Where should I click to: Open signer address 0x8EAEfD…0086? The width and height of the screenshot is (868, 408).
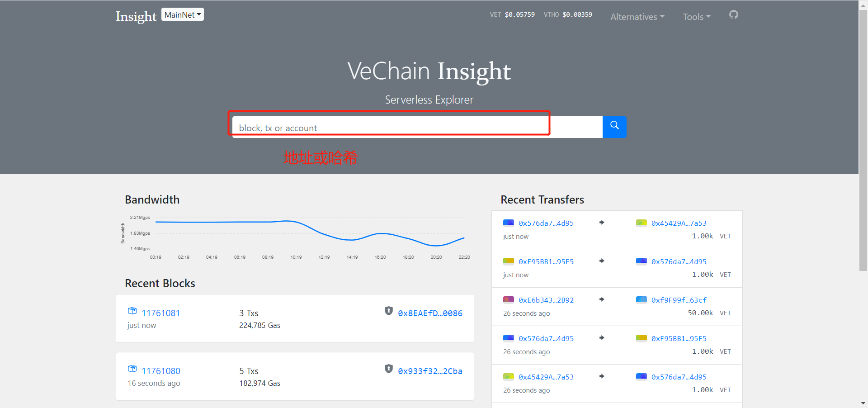[x=430, y=313]
